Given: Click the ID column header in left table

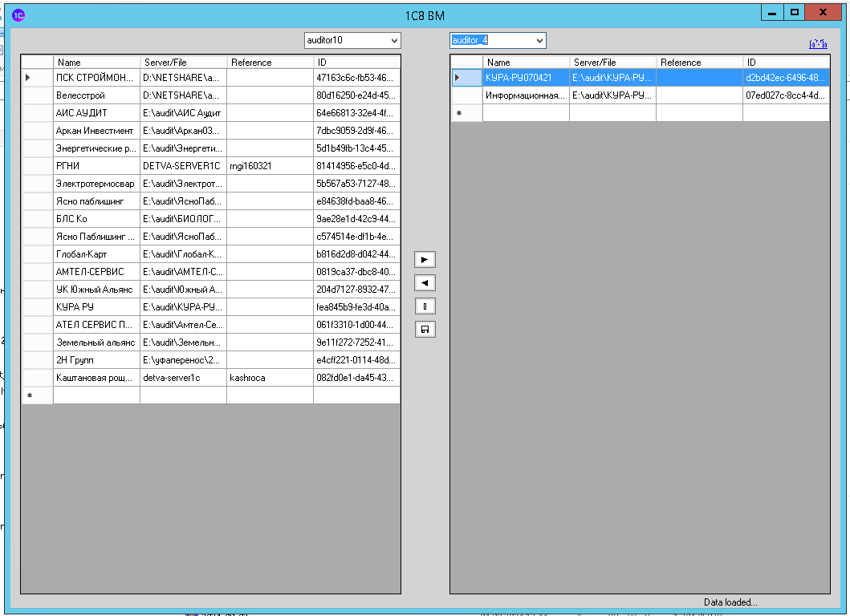Looking at the screenshot, I should coord(356,62).
